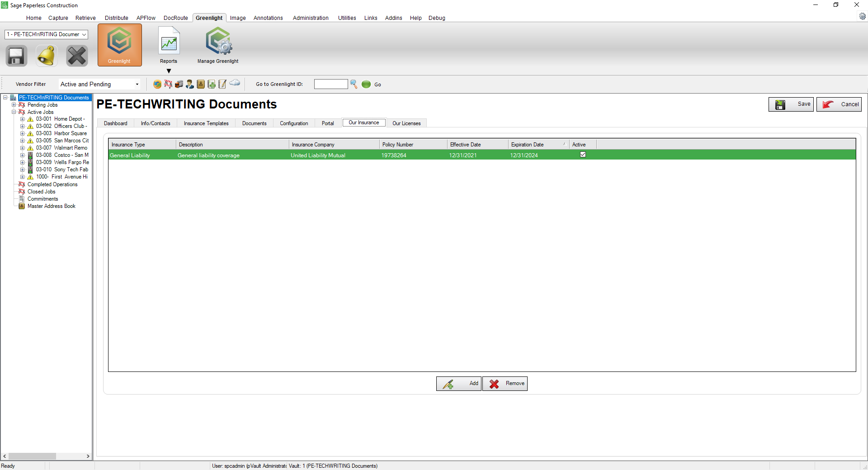Click the Cancel button at top right
The width and height of the screenshot is (868, 470).
[x=839, y=104]
